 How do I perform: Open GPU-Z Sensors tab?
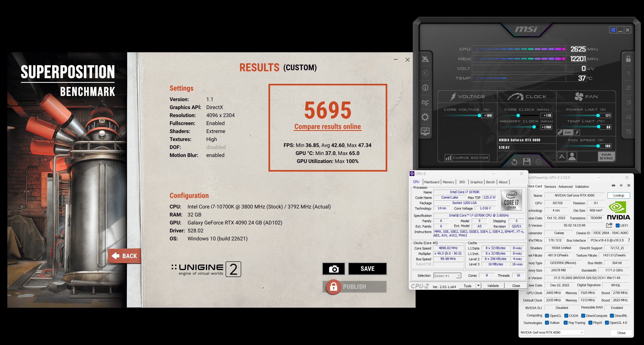click(x=550, y=187)
